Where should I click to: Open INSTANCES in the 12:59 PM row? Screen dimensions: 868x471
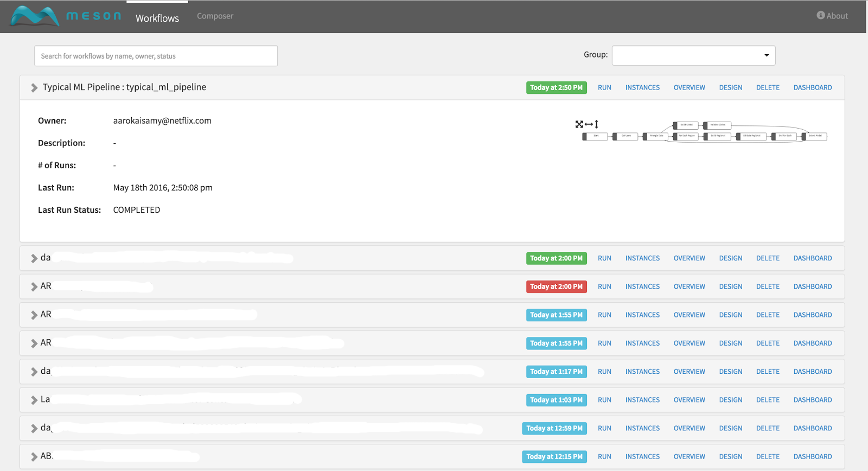(642, 428)
